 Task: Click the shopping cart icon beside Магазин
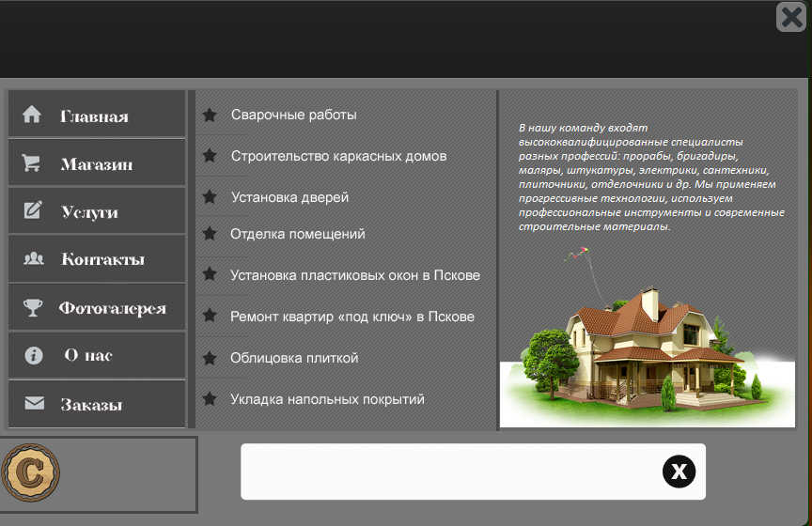(x=32, y=163)
